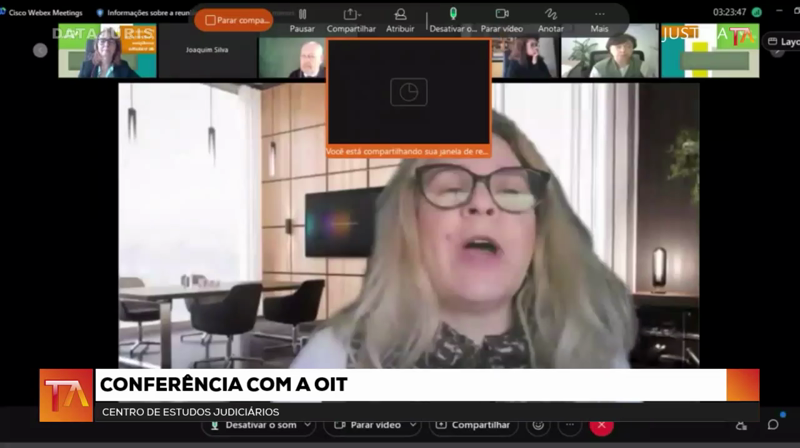800x448 pixels.
Task: Click the Atribuir control icon
Action: pyautogui.click(x=400, y=15)
